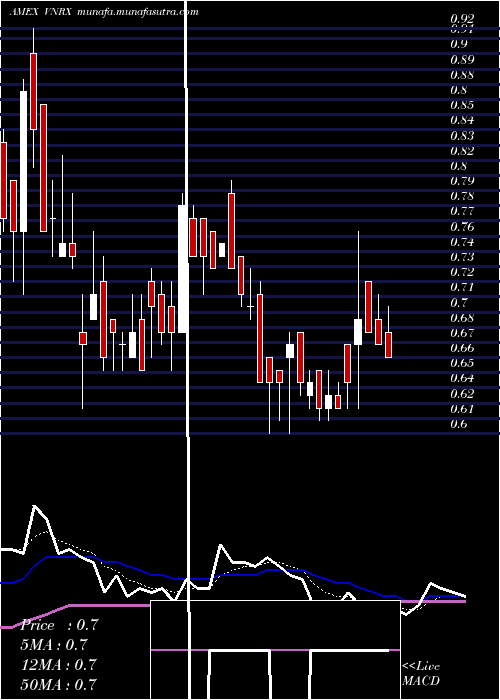
Task: Click the 0.92 price axis label
Action: [x=462, y=19]
